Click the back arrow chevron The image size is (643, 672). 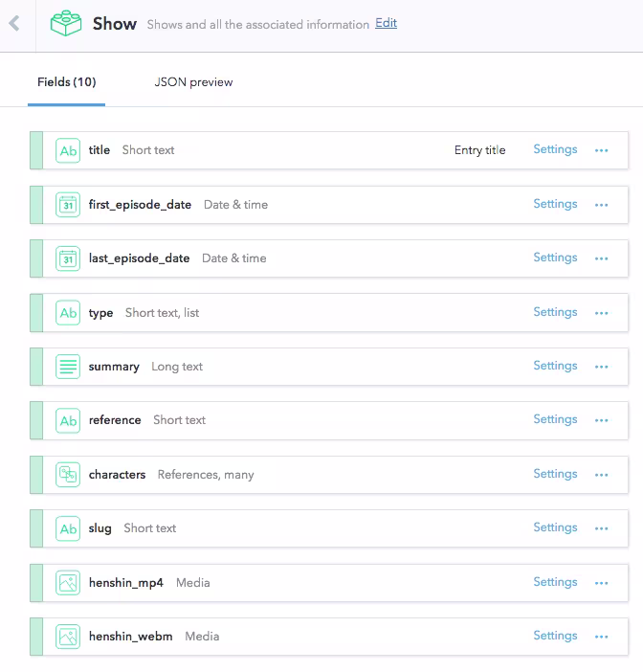(14, 24)
